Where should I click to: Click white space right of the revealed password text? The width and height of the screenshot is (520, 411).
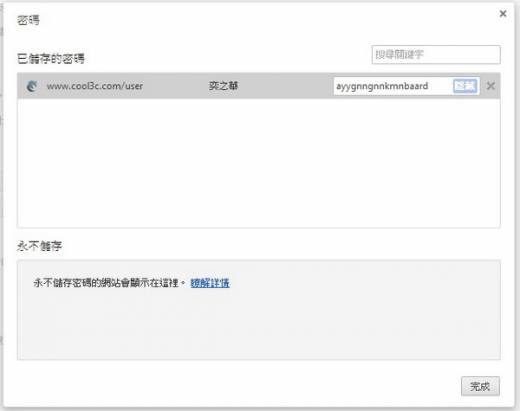click(x=440, y=86)
